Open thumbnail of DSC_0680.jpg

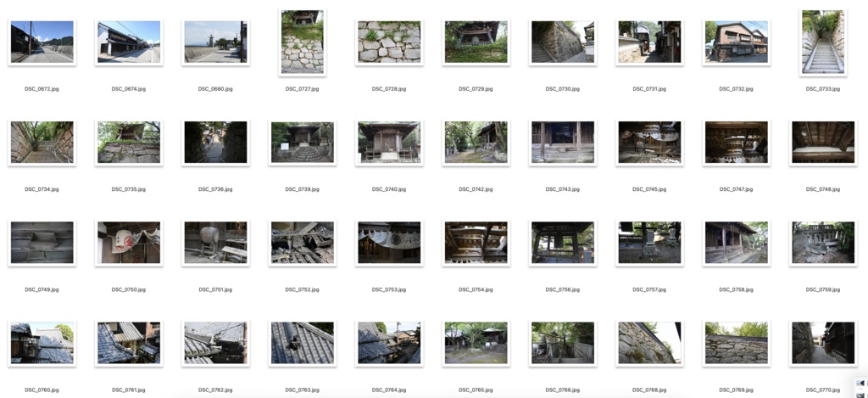(215, 42)
